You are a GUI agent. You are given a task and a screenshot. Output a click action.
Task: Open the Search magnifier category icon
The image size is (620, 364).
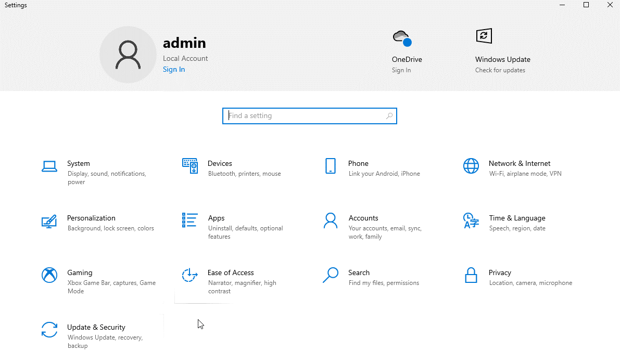tap(331, 275)
